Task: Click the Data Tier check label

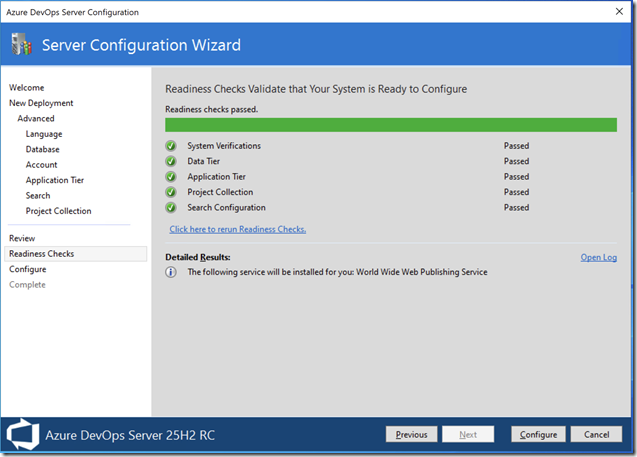Action: (x=204, y=161)
